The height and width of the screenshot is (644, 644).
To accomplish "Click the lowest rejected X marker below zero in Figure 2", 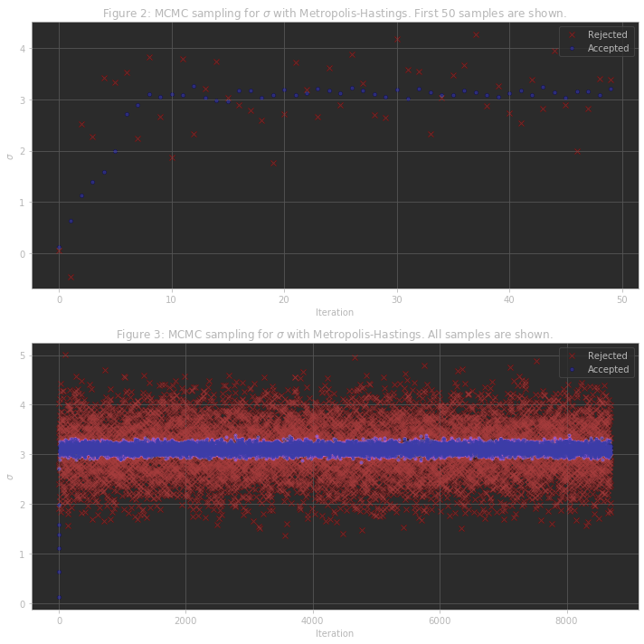I will pyautogui.click(x=71, y=278).
